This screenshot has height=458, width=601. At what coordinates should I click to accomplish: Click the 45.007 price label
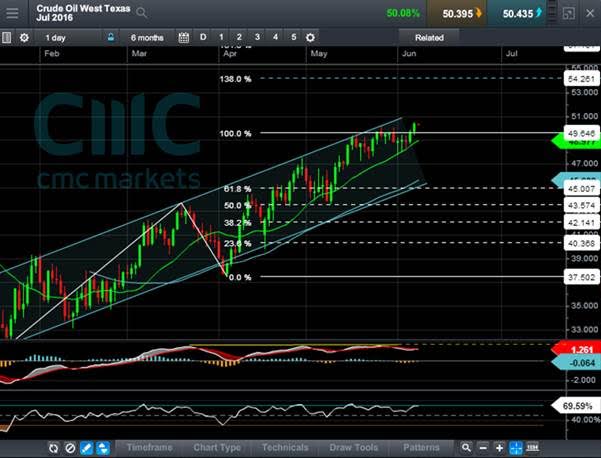click(x=581, y=189)
